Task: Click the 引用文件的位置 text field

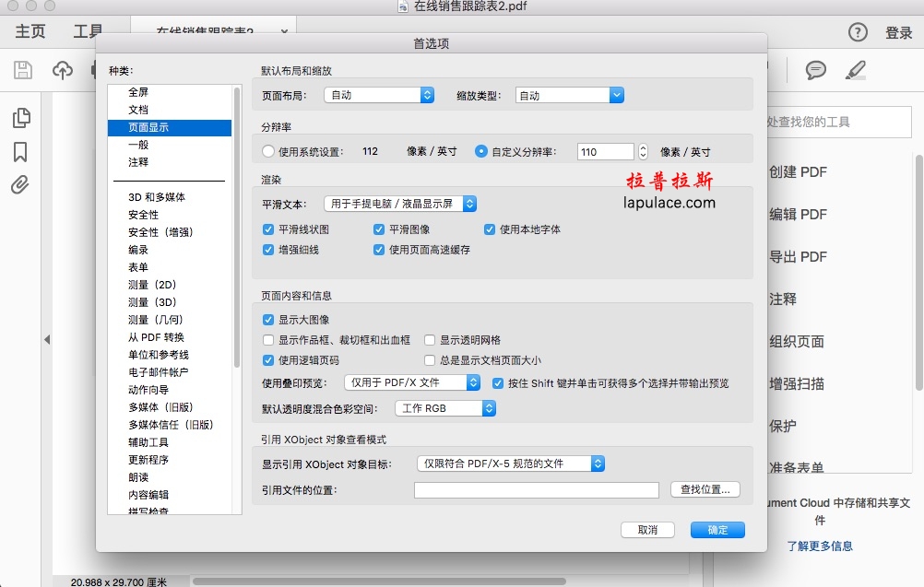Action: (536, 490)
